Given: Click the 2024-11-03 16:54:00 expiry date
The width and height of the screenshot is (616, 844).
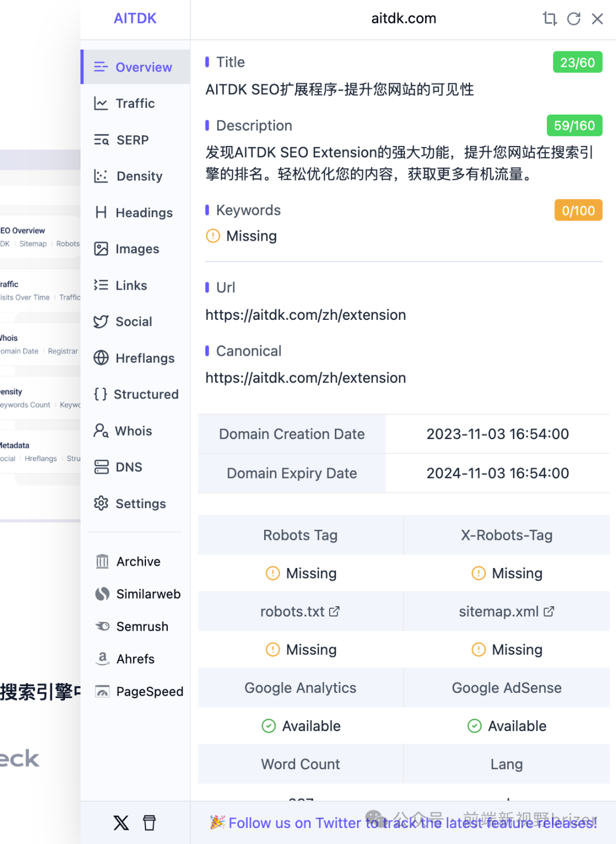Looking at the screenshot, I should pyautogui.click(x=498, y=473).
